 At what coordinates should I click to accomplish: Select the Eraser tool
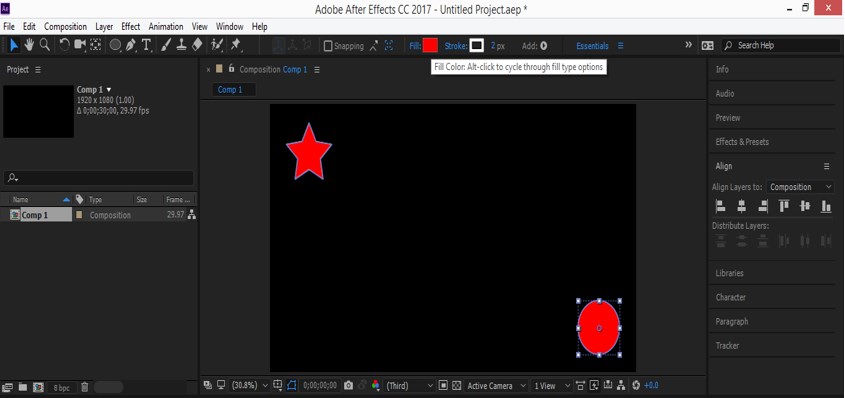(x=197, y=46)
